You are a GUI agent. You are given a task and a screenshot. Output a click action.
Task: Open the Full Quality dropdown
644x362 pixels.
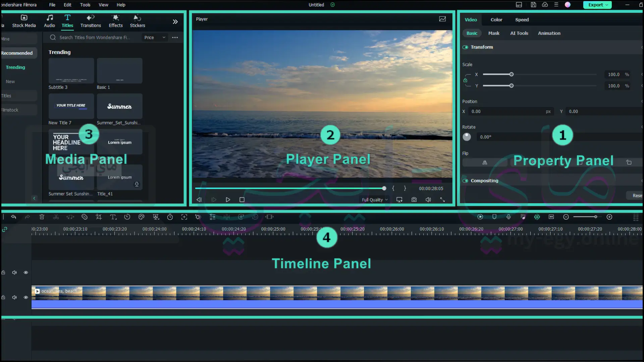(x=375, y=200)
